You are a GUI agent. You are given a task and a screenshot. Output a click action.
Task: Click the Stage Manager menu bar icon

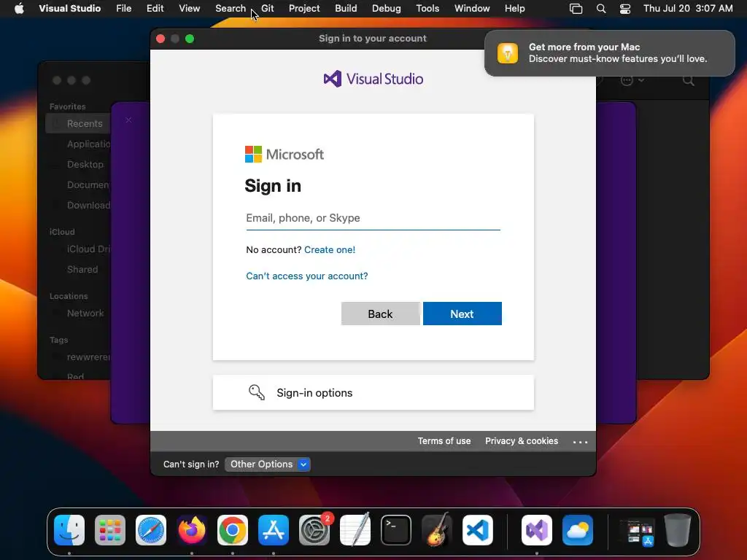pyautogui.click(x=576, y=9)
